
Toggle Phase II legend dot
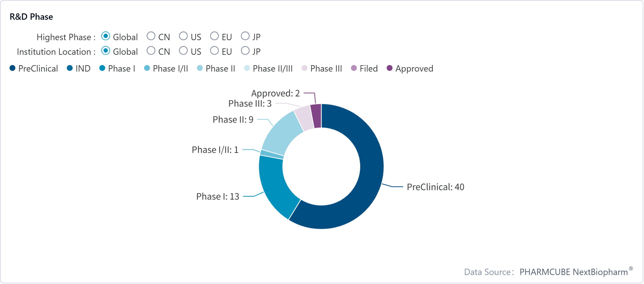point(200,68)
